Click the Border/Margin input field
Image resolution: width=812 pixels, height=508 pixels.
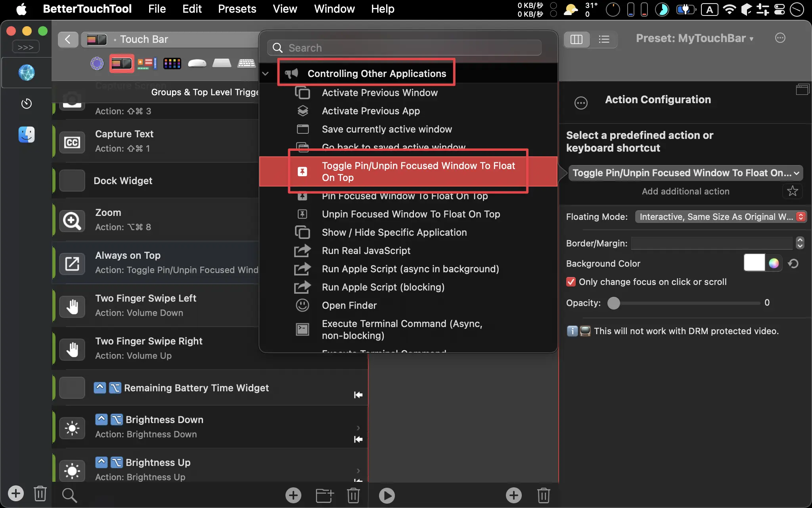click(712, 243)
